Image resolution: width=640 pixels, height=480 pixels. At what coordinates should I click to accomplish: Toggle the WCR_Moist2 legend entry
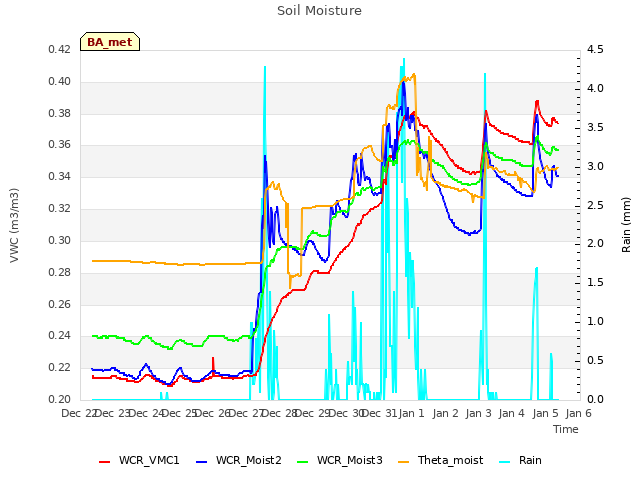[x=239, y=460]
